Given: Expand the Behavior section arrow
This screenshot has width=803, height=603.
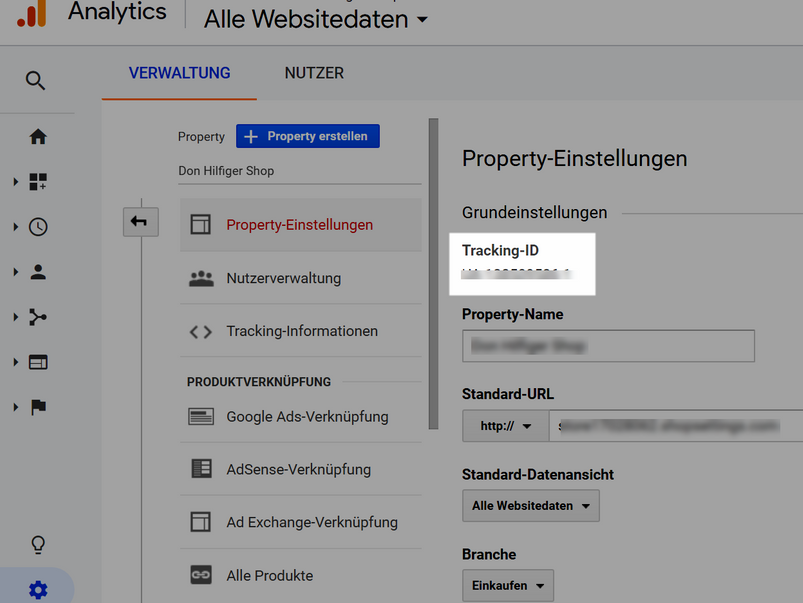Looking at the screenshot, I should click(x=15, y=362).
